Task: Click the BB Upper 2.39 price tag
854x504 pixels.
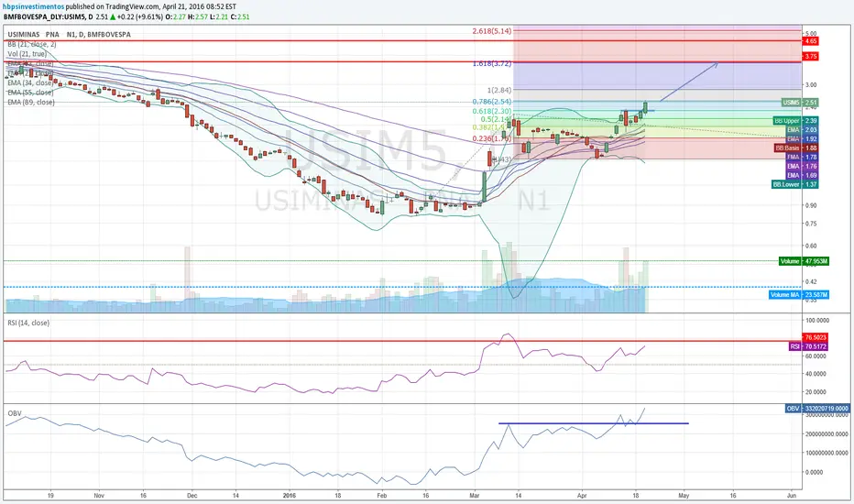Action: [x=795, y=120]
